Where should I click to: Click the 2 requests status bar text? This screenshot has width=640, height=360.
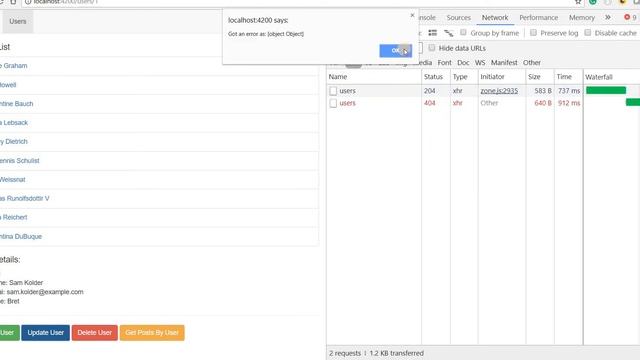(345, 353)
